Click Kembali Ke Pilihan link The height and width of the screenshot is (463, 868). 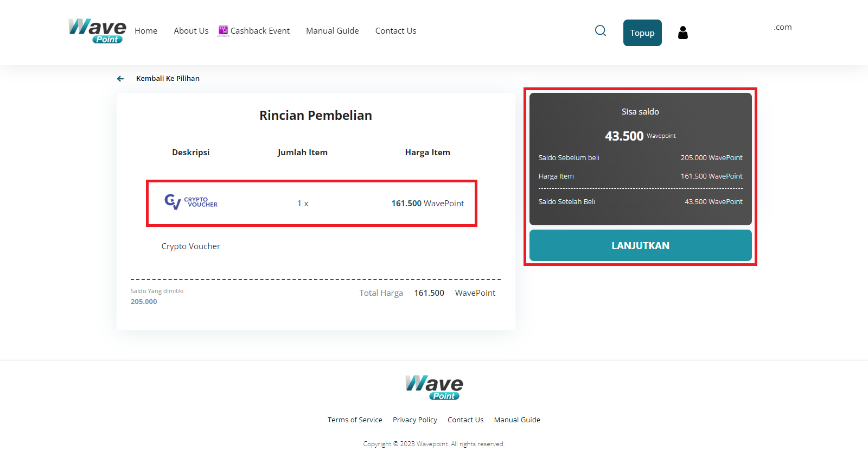(168, 79)
